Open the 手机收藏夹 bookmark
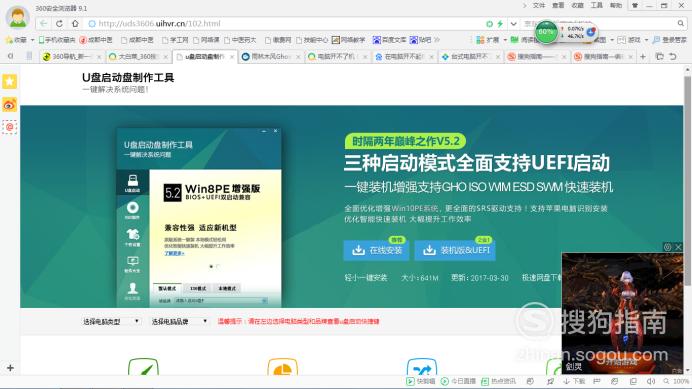The image size is (692, 389). [57, 40]
